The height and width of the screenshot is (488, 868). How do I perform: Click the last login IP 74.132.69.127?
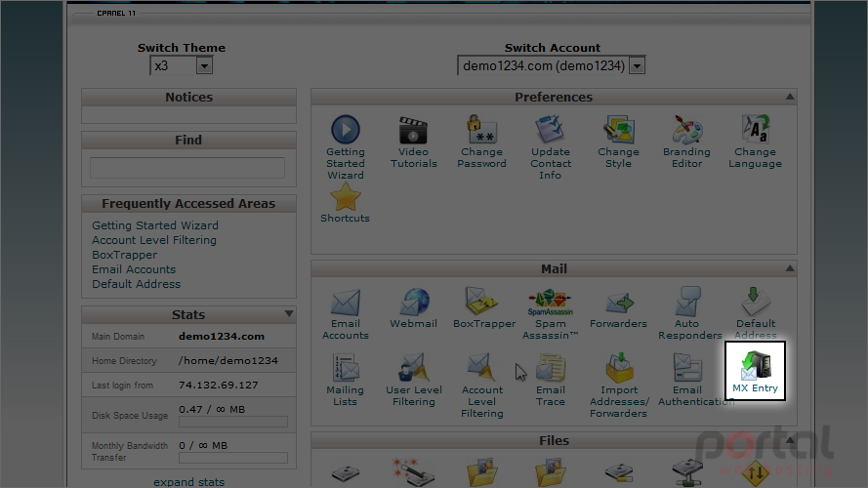[x=218, y=386]
